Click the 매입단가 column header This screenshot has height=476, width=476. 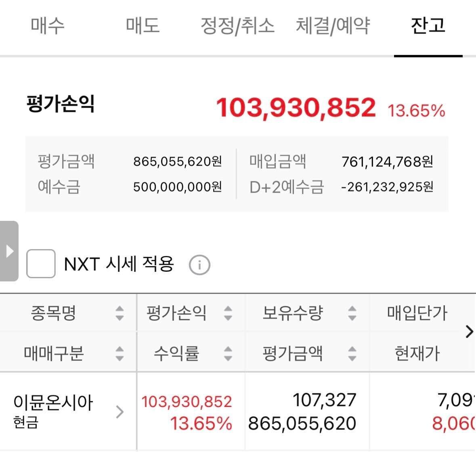coord(417,313)
